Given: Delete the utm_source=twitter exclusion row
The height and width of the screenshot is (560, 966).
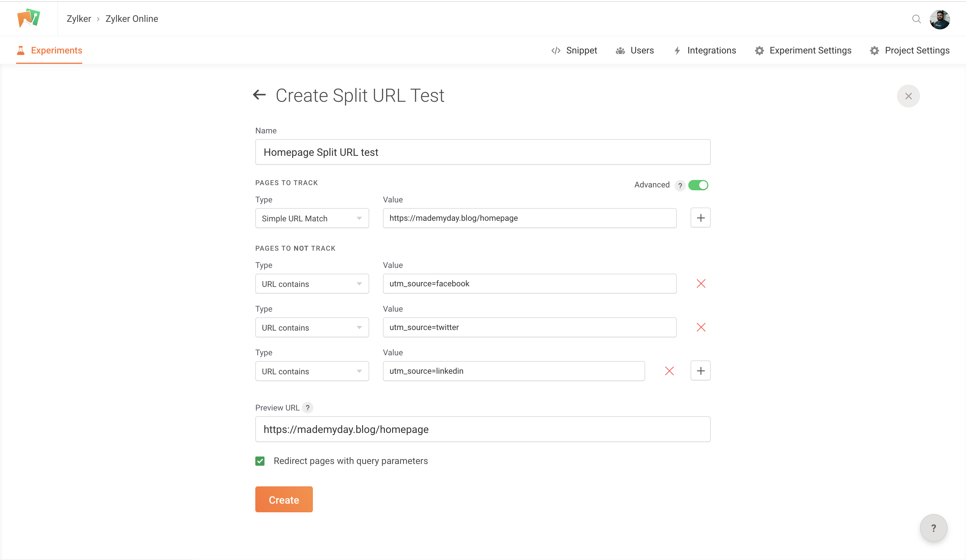Looking at the screenshot, I should click(x=701, y=327).
